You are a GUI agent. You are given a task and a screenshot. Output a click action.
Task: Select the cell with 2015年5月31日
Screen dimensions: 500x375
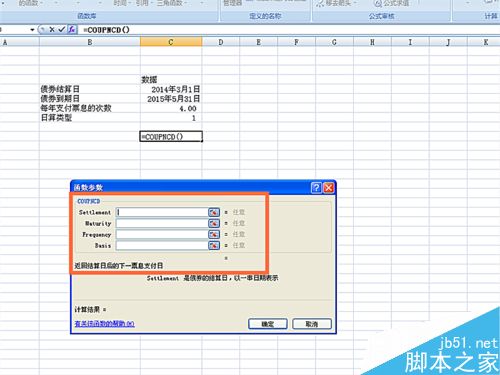pyautogui.click(x=171, y=99)
